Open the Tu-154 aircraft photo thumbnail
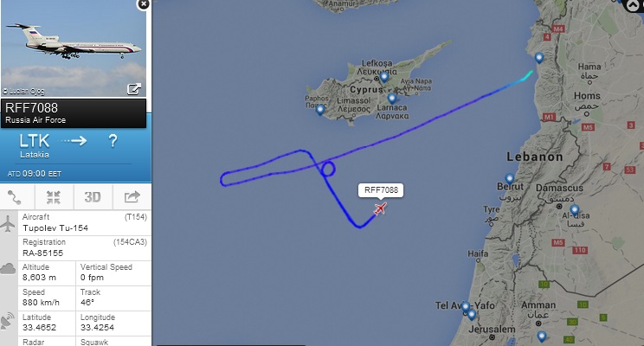Viewport: 644px width, 346px height. click(74, 48)
